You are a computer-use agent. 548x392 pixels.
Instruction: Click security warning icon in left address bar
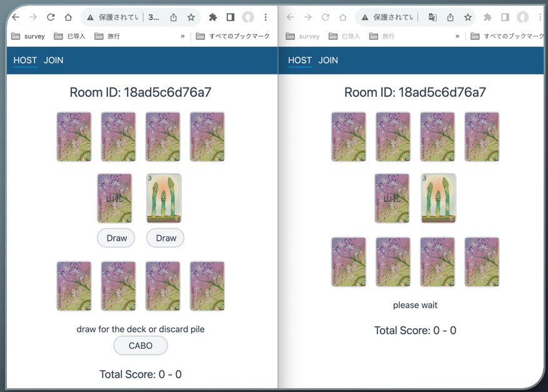coord(90,17)
